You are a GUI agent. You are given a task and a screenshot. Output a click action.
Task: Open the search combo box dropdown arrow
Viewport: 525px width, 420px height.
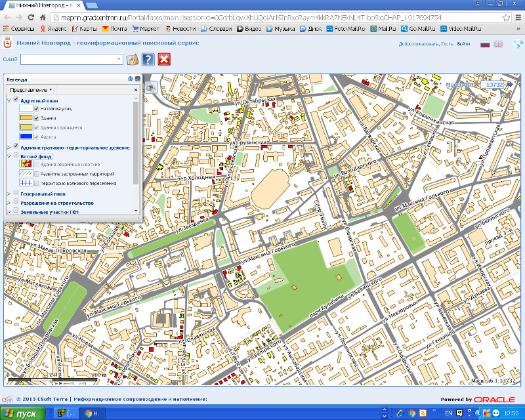(x=119, y=59)
